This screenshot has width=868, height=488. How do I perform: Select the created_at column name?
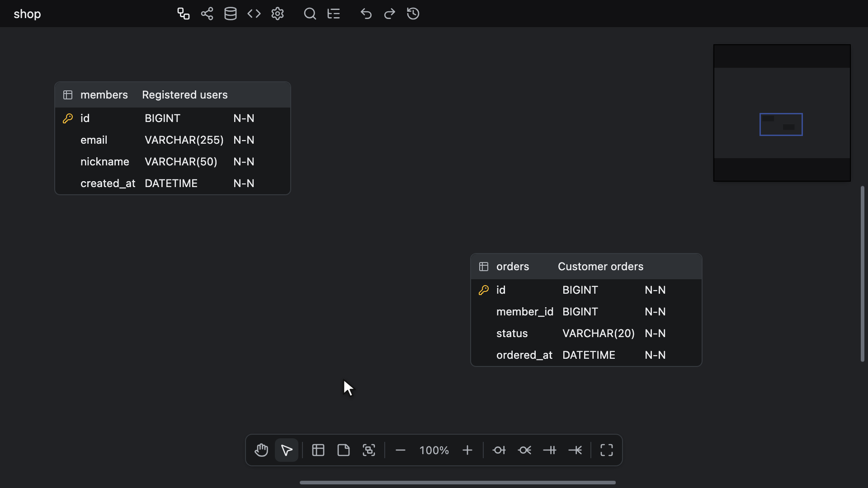[108, 183]
